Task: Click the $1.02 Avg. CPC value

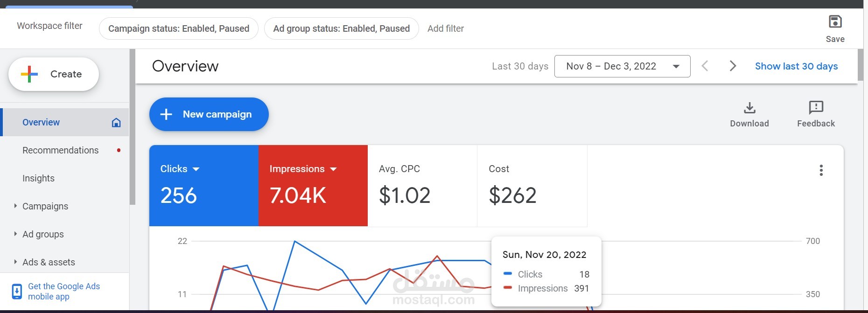Action: [x=405, y=195]
